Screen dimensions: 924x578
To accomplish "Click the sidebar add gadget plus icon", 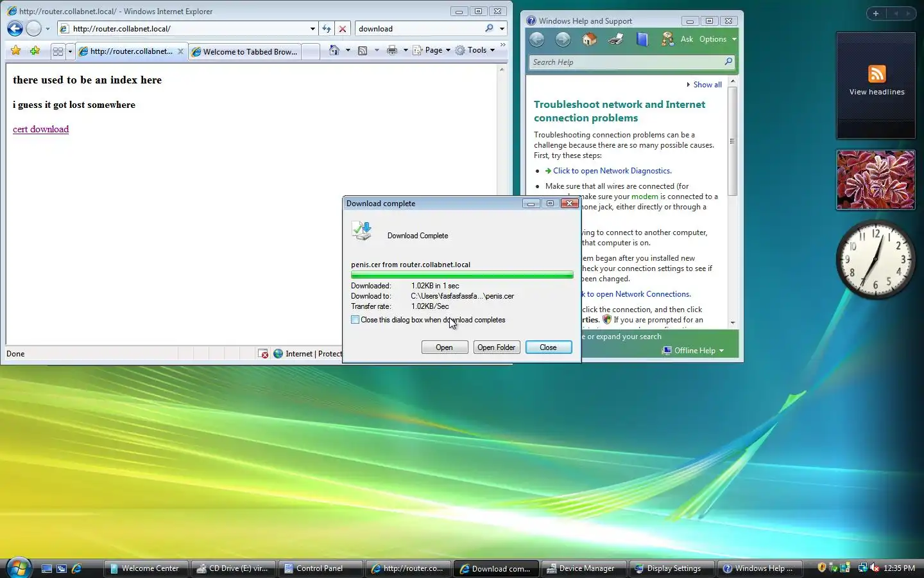I will click(876, 13).
